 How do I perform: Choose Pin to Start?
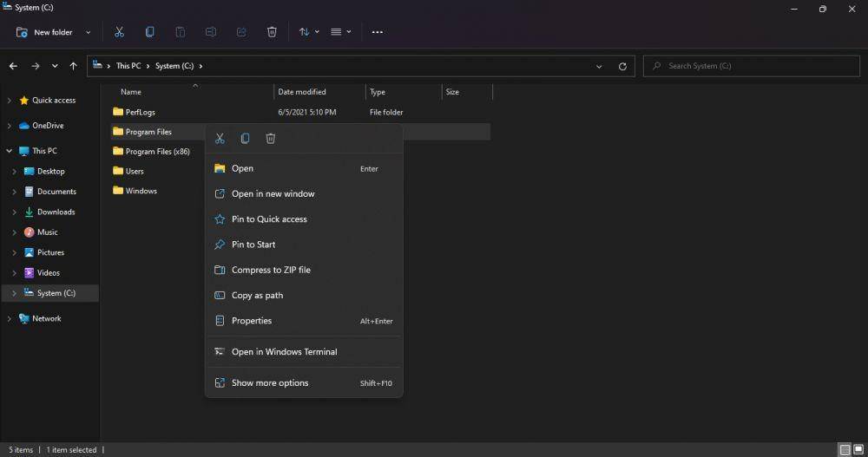tap(304, 245)
